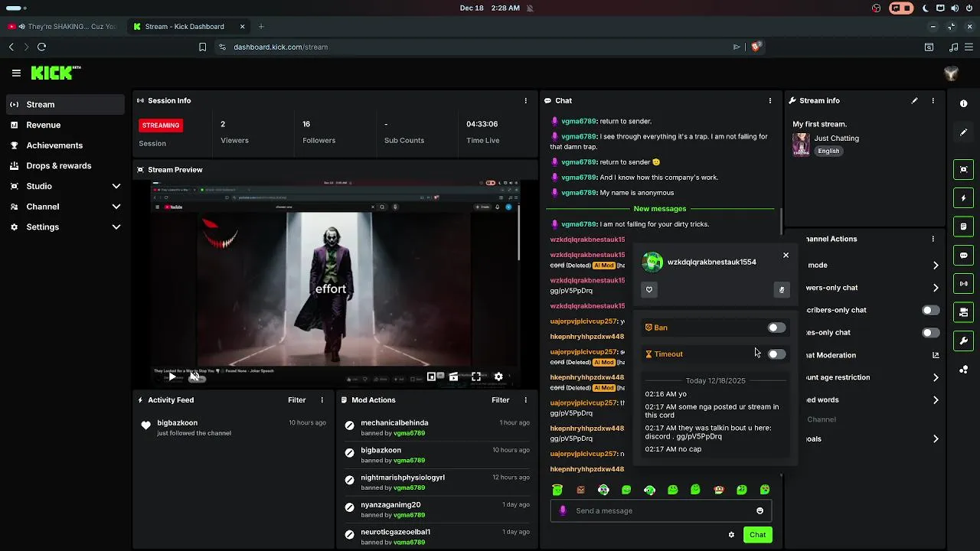Open Achievements in sidebar
This screenshot has width=980, height=551.
tap(65, 145)
